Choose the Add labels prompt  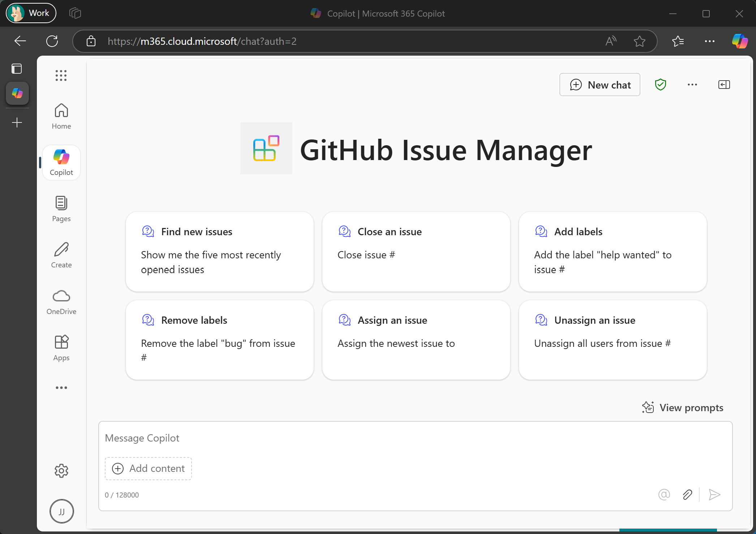pyautogui.click(x=613, y=251)
